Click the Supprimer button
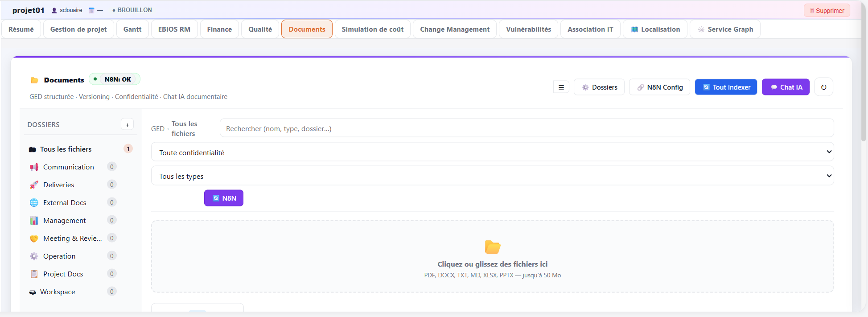Image resolution: width=868 pixels, height=317 pixels. [x=827, y=11]
